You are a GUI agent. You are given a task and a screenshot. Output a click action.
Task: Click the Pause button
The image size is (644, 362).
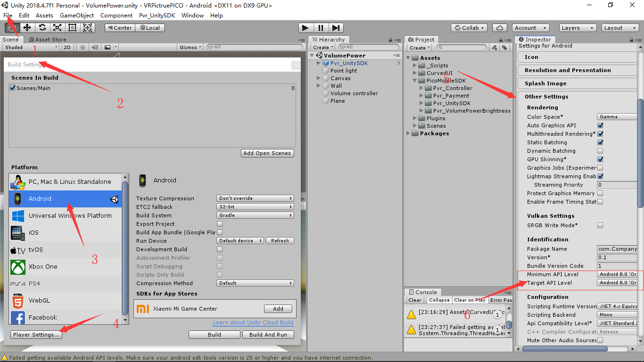pyautogui.click(x=320, y=27)
